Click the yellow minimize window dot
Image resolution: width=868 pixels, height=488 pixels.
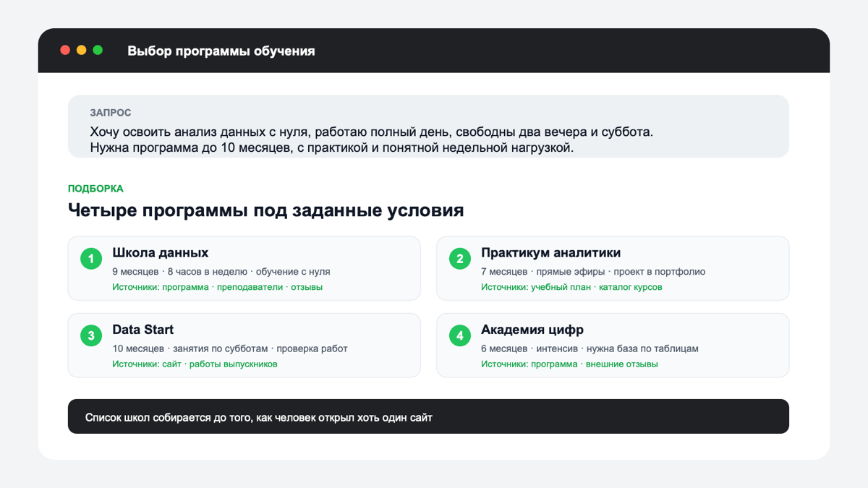[82, 50]
